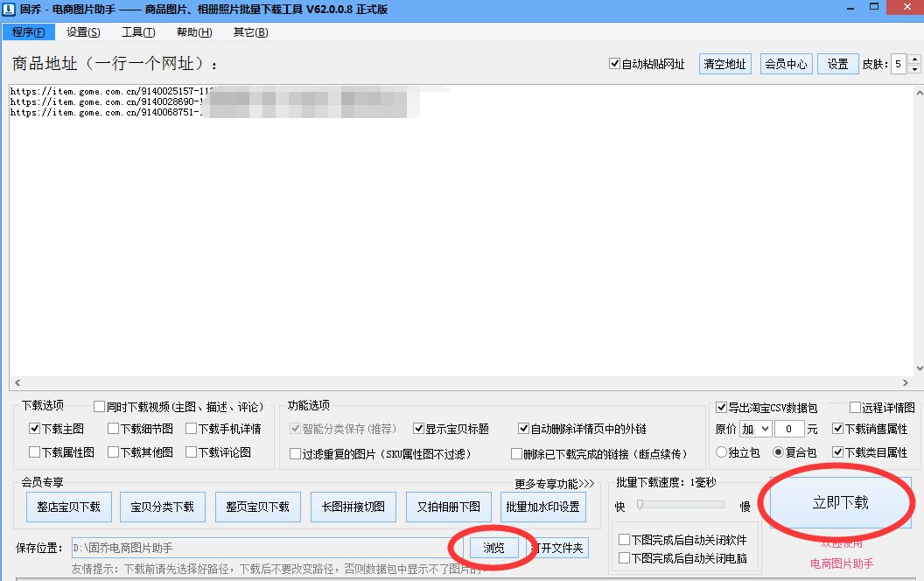Click 浏览 to choose save folder
924x581 pixels.
pos(493,548)
